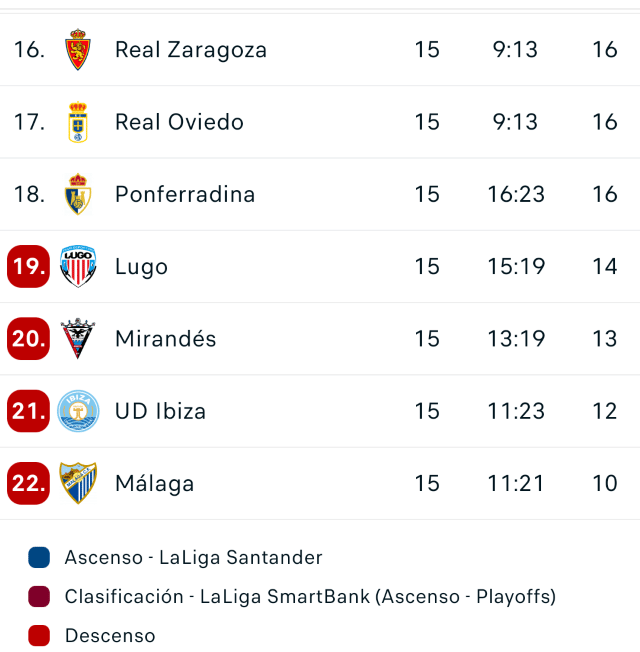Click the red position 19 badge
640x652 pixels.
(28, 267)
